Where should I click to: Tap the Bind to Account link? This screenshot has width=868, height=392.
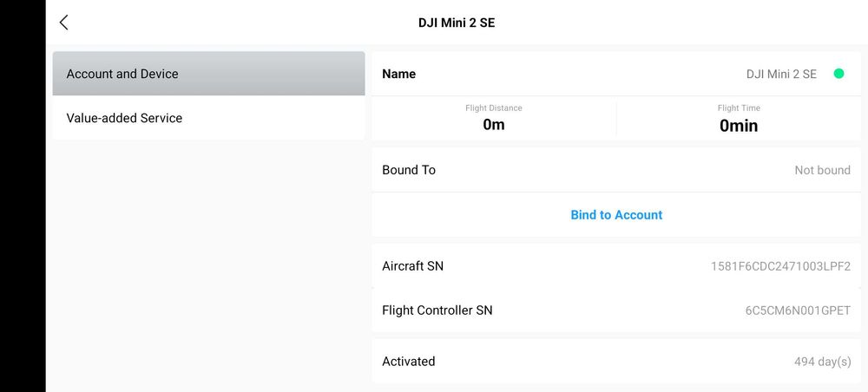pos(616,215)
